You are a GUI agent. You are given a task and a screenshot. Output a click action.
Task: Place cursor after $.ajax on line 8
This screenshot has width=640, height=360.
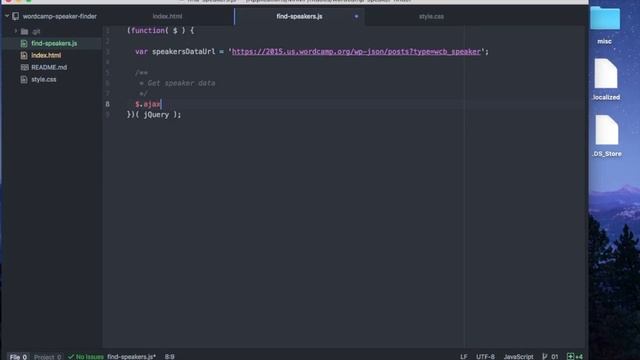click(x=162, y=104)
